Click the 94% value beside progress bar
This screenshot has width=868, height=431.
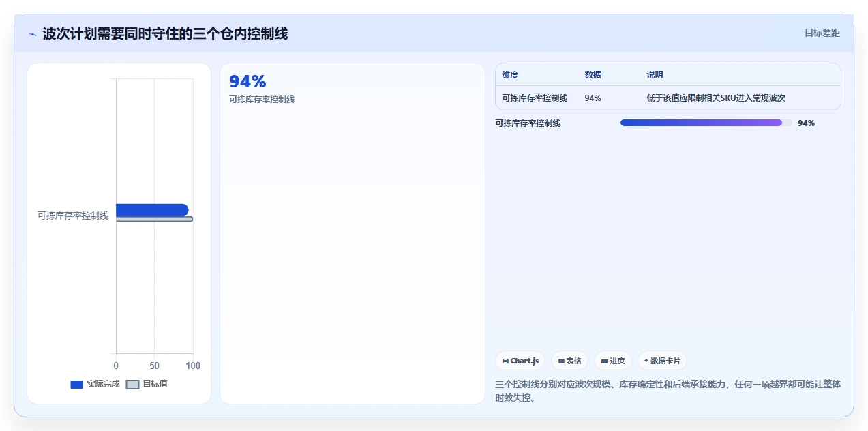806,123
